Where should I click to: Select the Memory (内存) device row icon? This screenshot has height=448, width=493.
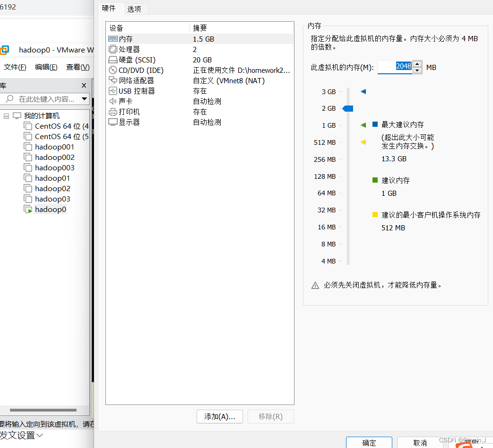pyautogui.click(x=112, y=39)
